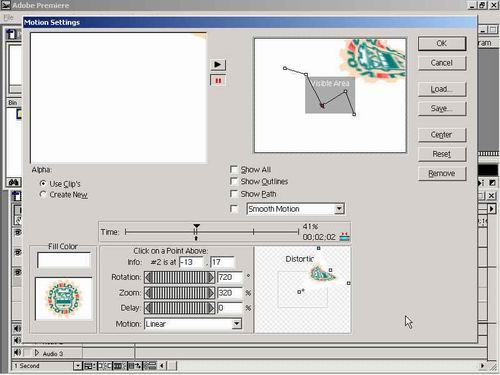Image resolution: width=500 pixels, height=375 pixels.
Task: Click the OK button
Action: pyautogui.click(x=442, y=44)
